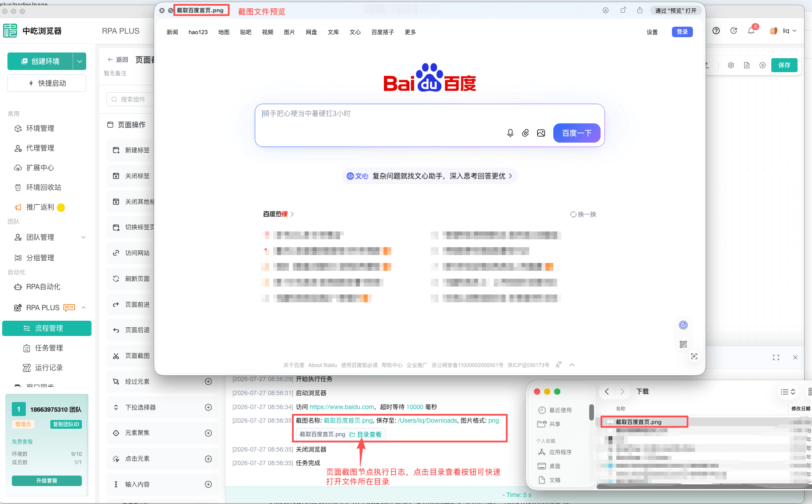This screenshot has height=504, width=812.
Task: Open the liq user account dropdown
Action: (784, 31)
